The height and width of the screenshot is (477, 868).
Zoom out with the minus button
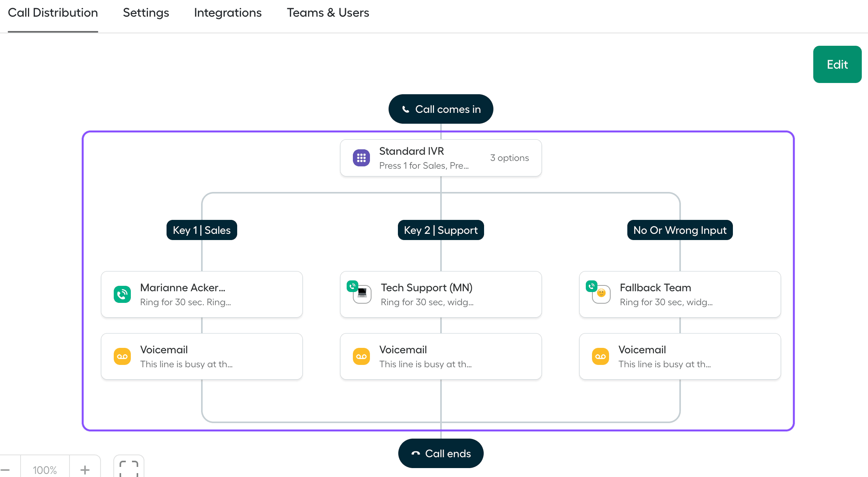5,470
